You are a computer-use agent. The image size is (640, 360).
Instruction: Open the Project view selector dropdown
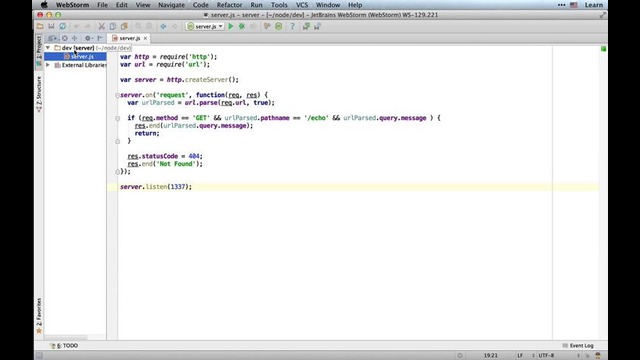point(53,38)
